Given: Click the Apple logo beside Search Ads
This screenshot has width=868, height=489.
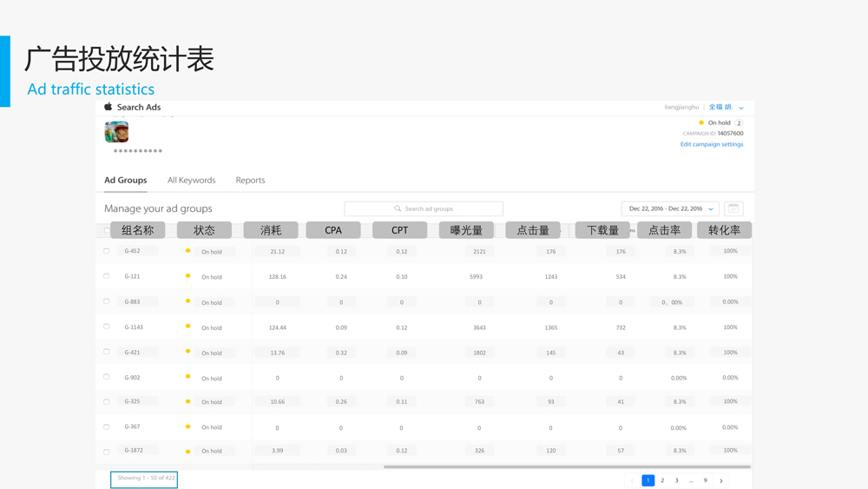Looking at the screenshot, I should tap(108, 107).
